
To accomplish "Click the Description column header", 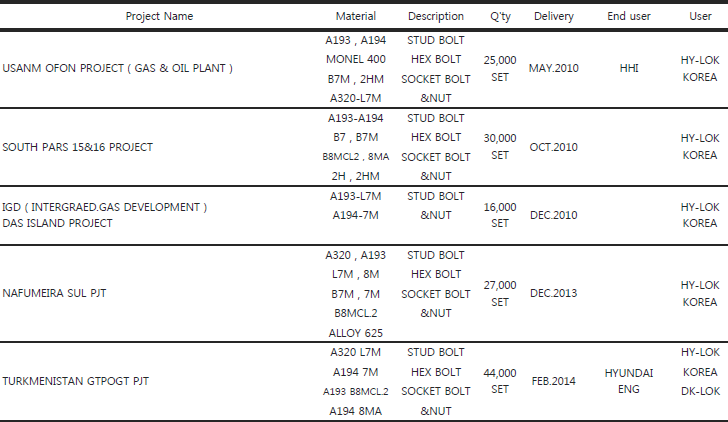I will tap(436, 16).
